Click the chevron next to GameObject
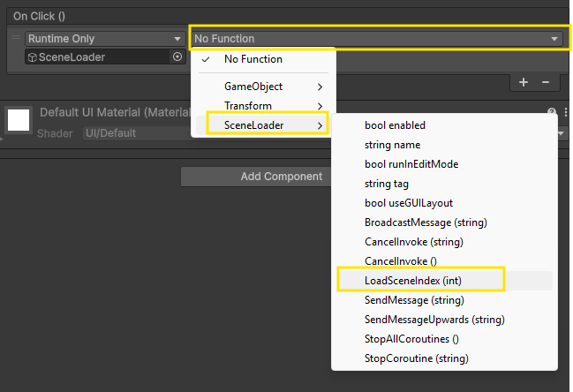This screenshot has height=392, width=573. (x=320, y=87)
